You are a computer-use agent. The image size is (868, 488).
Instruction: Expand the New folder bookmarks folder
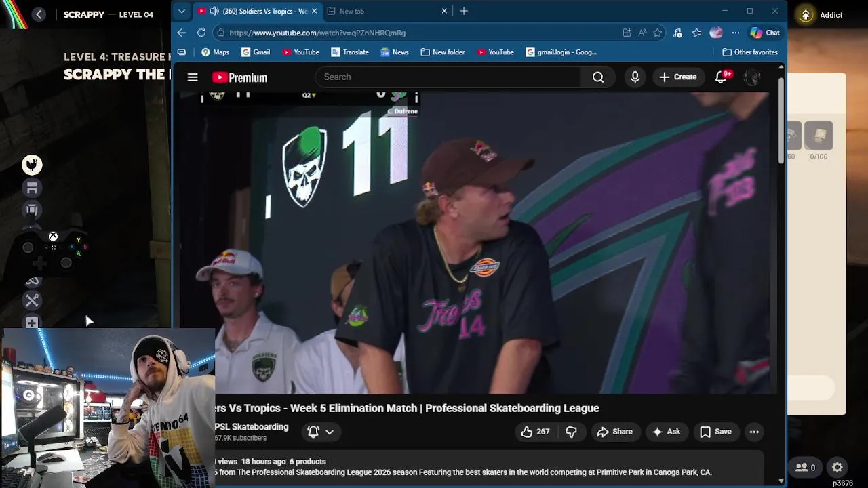point(443,52)
